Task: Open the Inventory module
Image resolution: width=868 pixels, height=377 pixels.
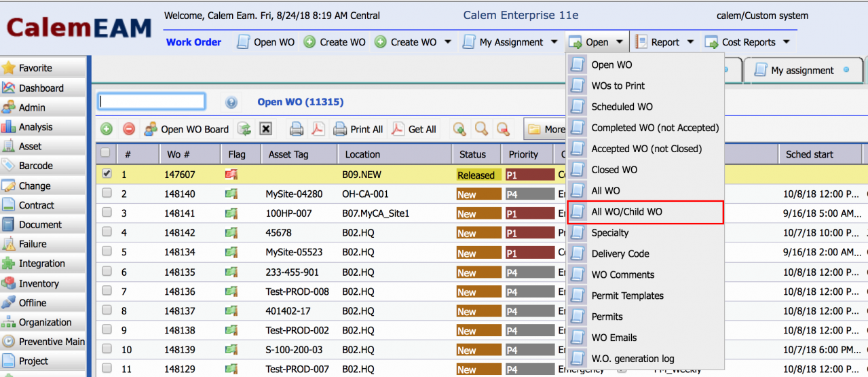Action: pos(43,283)
